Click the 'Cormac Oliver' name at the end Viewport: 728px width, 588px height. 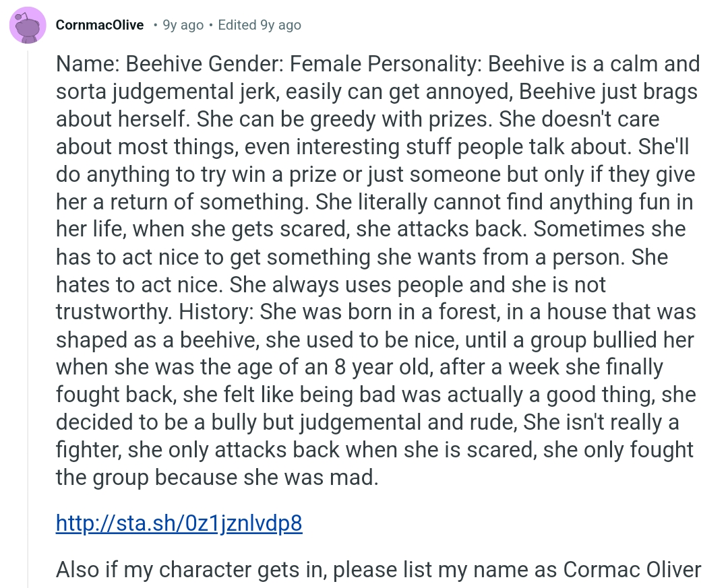[x=632, y=570]
